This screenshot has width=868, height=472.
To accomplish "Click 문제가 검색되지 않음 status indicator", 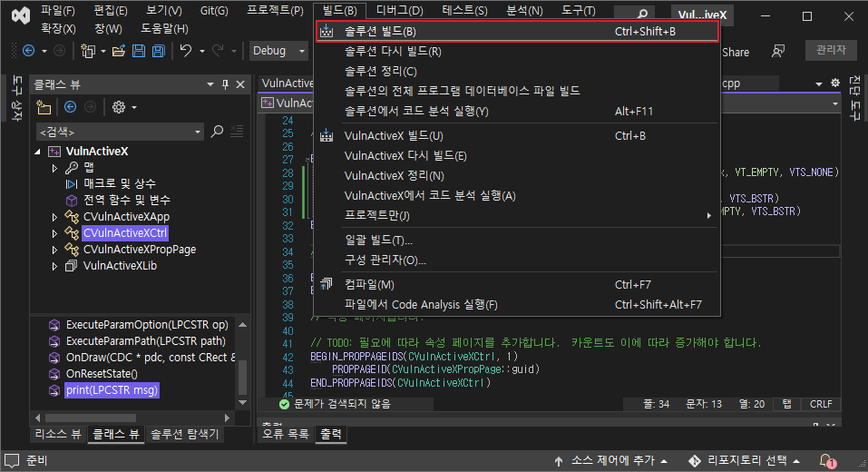I will pos(335,405).
